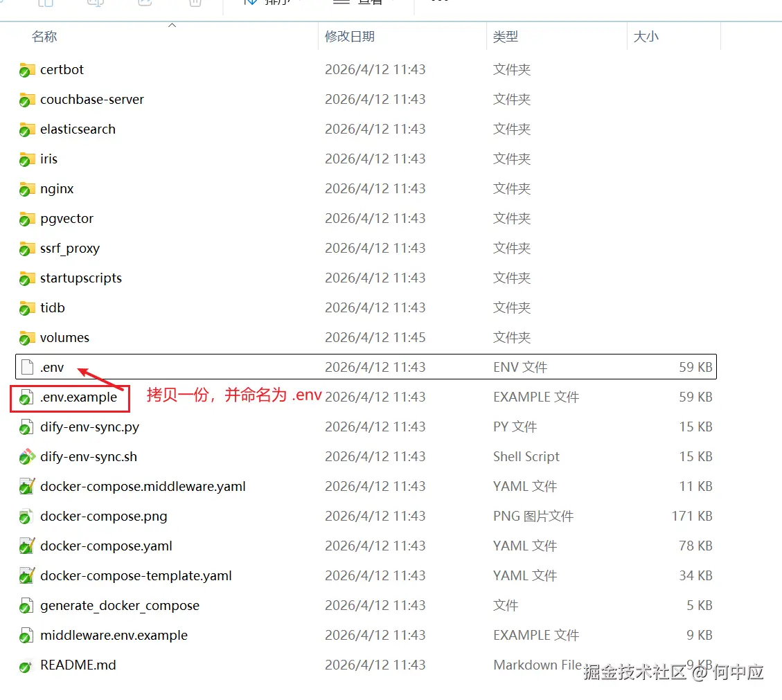
Task: Sort by the 修改日期 column header
Action: click(350, 37)
